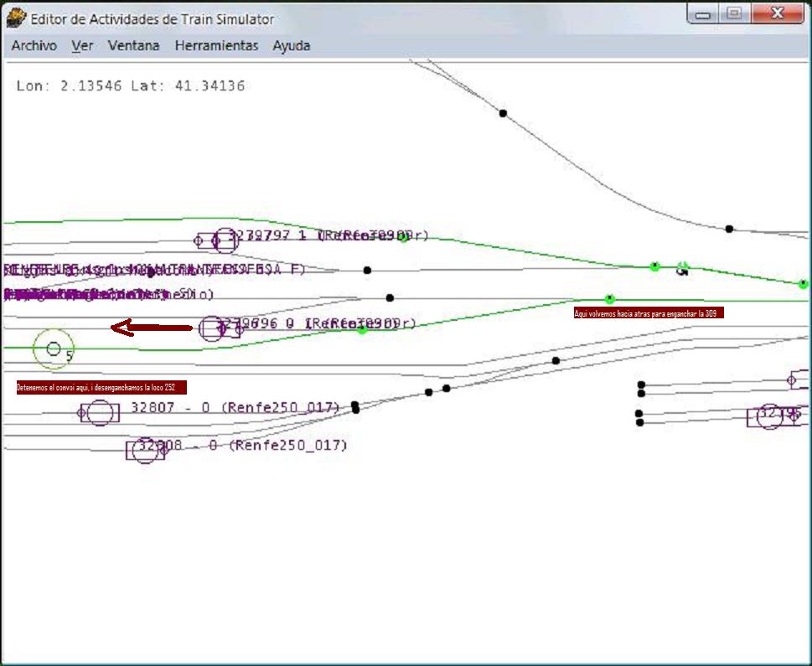The image size is (812, 666).
Task: Select the consist icon labeled 32807
Action: 100,412
